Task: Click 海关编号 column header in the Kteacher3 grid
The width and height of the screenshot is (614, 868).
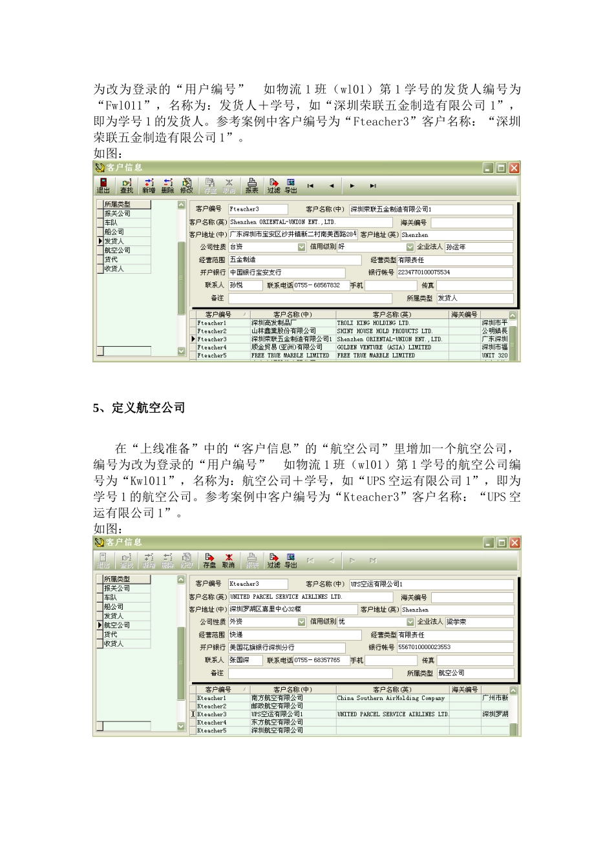Action: (465, 690)
